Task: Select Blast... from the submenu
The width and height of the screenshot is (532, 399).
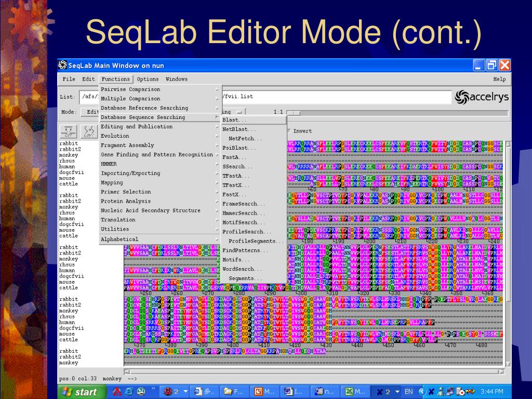Action: pyautogui.click(x=254, y=120)
